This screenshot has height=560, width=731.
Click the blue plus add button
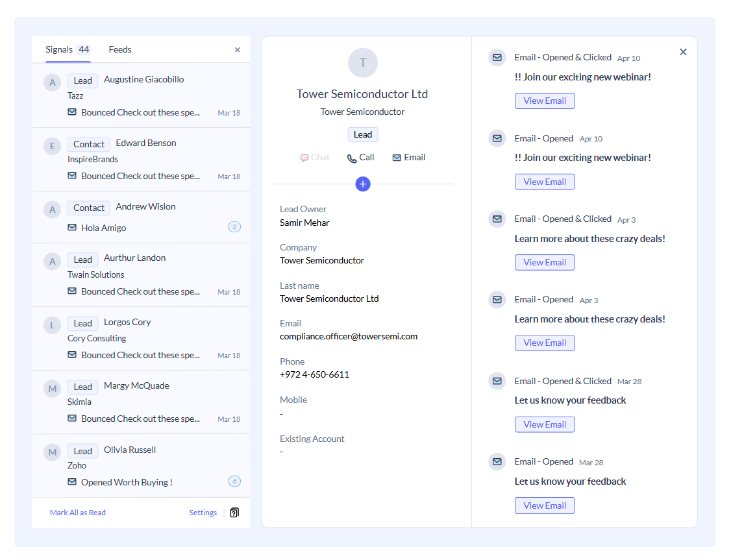click(x=363, y=184)
